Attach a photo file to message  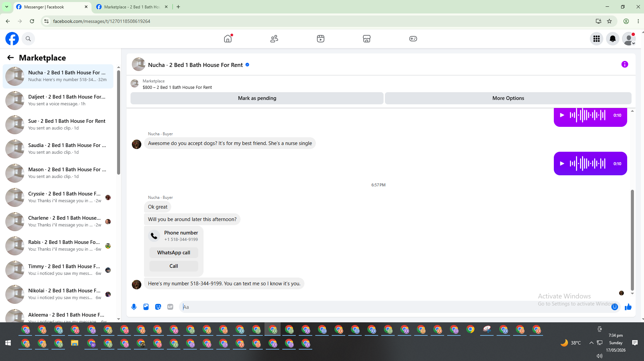(146, 307)
